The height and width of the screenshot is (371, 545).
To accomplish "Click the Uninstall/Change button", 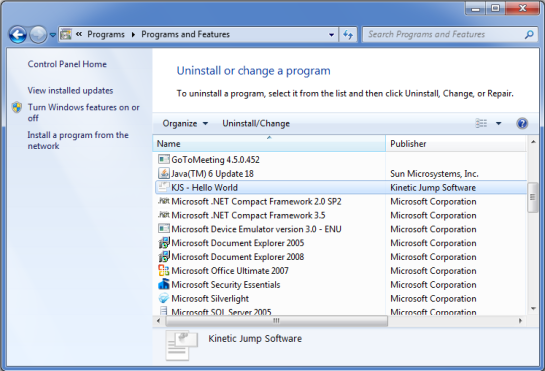I will (256, 123).
